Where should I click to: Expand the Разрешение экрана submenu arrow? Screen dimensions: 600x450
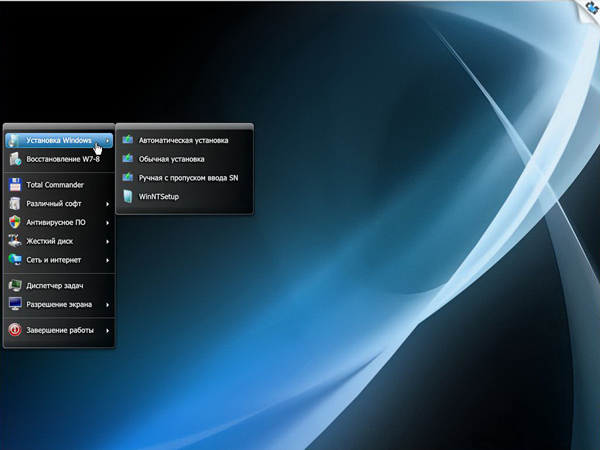click(108, 305)
